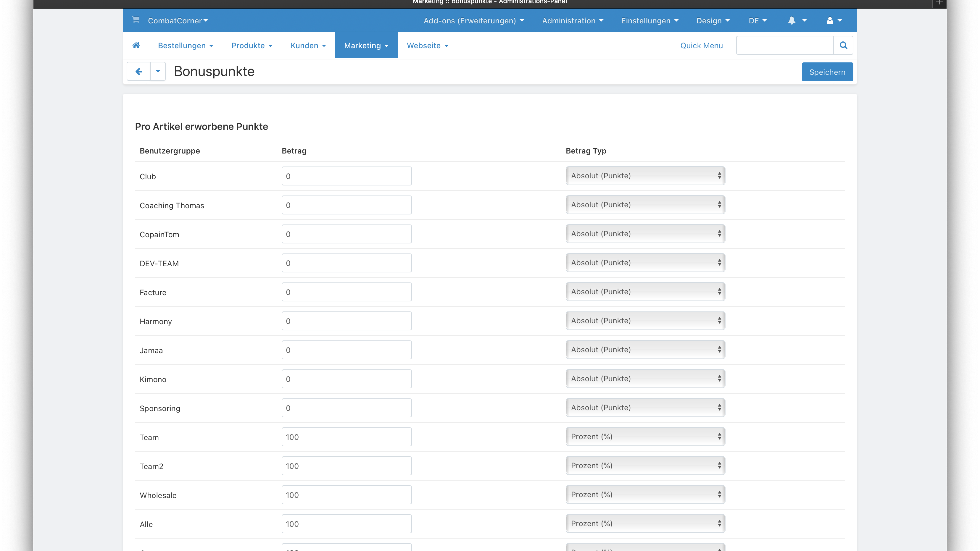Open Betrag Typ dropdown for Kimono
Image resolution: width=980 pixels, height=551 pixels.
[x=645, y=378]
